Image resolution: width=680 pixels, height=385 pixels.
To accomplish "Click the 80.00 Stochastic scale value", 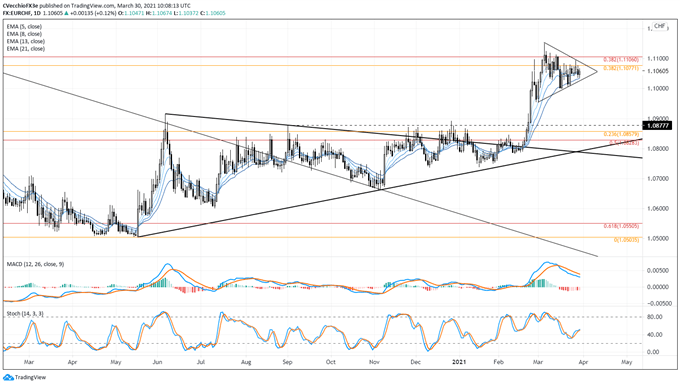I will [x=654, y=317].
